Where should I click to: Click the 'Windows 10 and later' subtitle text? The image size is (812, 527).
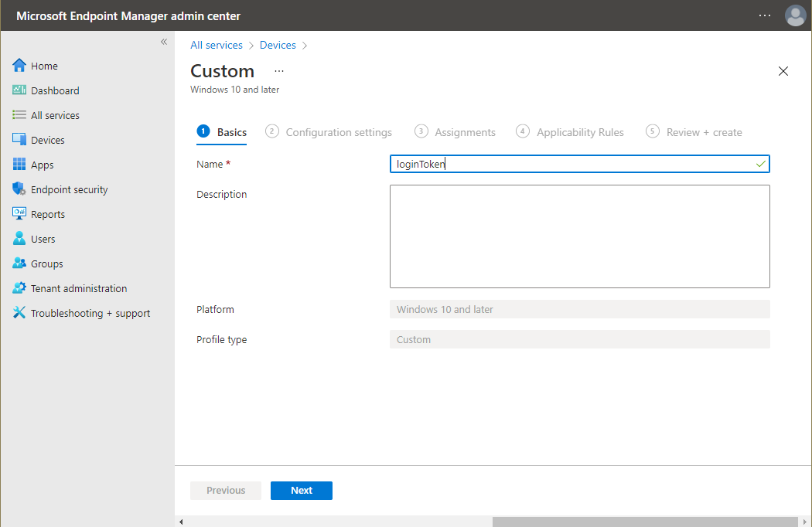click(x=234, y=90)
